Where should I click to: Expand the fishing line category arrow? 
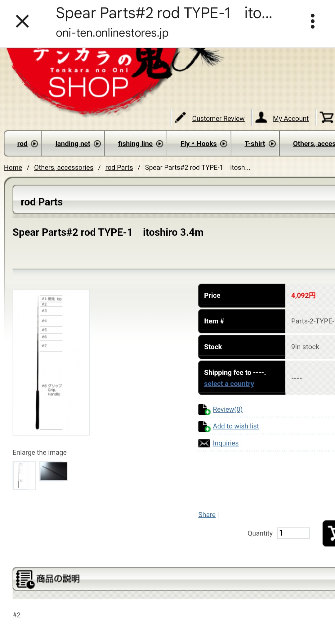pos(160,144)
